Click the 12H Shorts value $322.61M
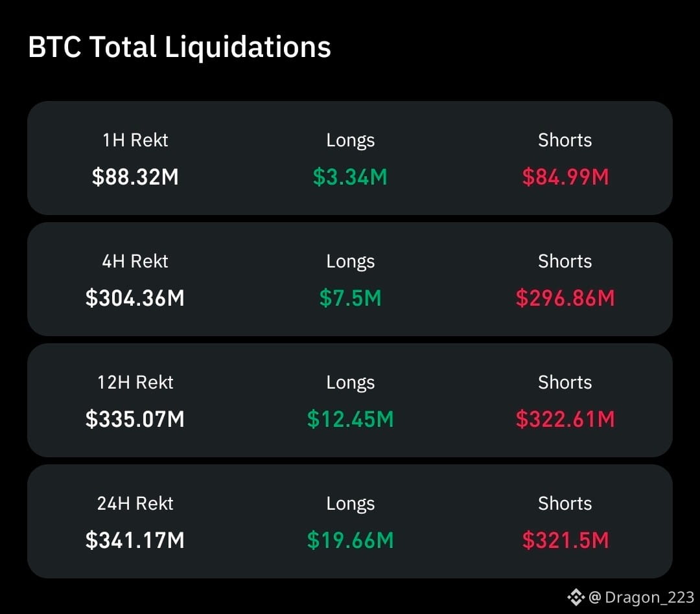The image size is (700, 614). tap(565, 419)
